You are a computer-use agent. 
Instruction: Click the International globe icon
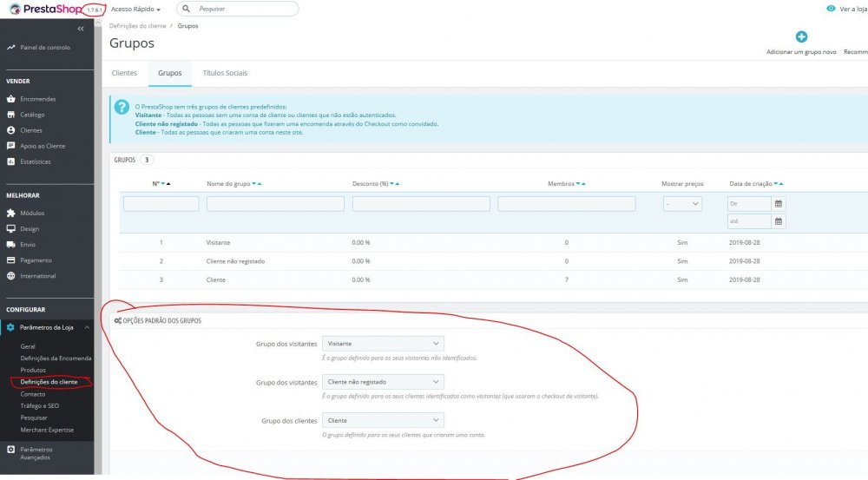coord(10,276)
